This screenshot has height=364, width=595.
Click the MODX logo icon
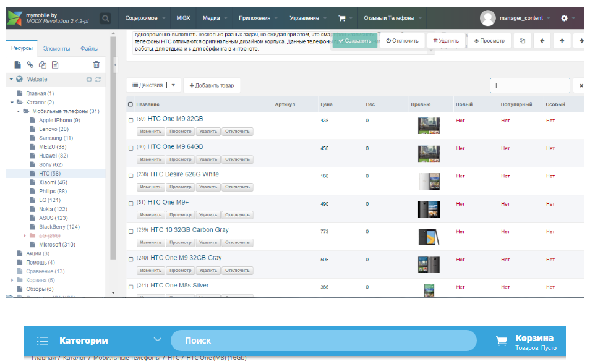15,18
